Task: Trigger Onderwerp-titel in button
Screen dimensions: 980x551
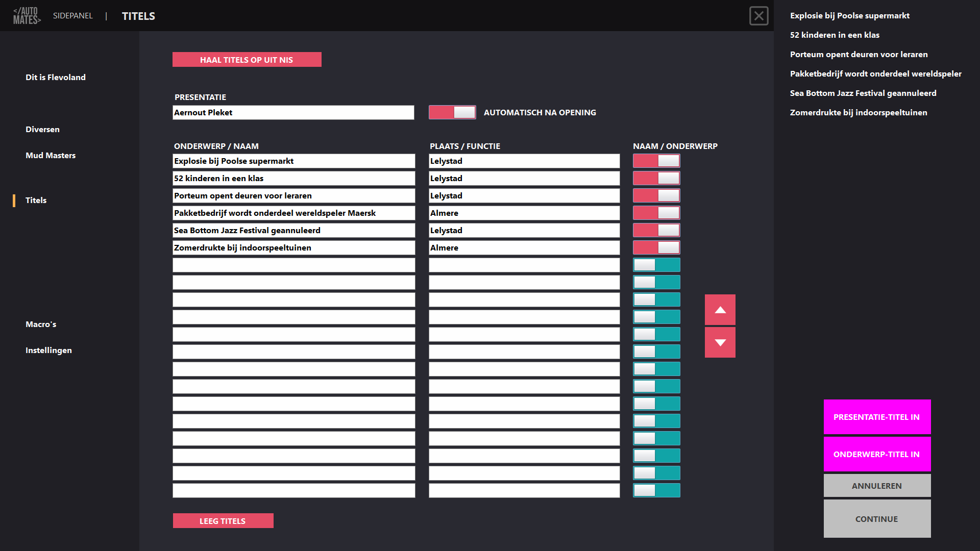Action: coord(877,454)
